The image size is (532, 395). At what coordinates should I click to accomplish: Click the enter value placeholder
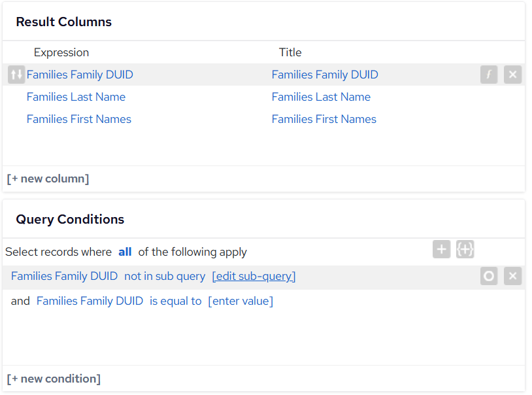[241, 301]
